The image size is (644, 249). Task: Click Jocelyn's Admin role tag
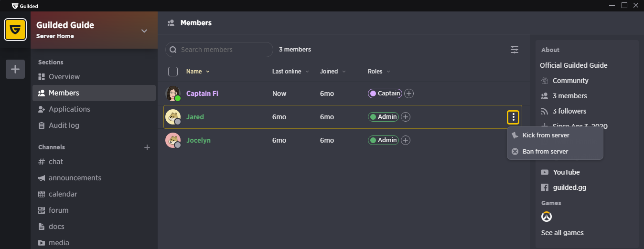pos(383,140)
